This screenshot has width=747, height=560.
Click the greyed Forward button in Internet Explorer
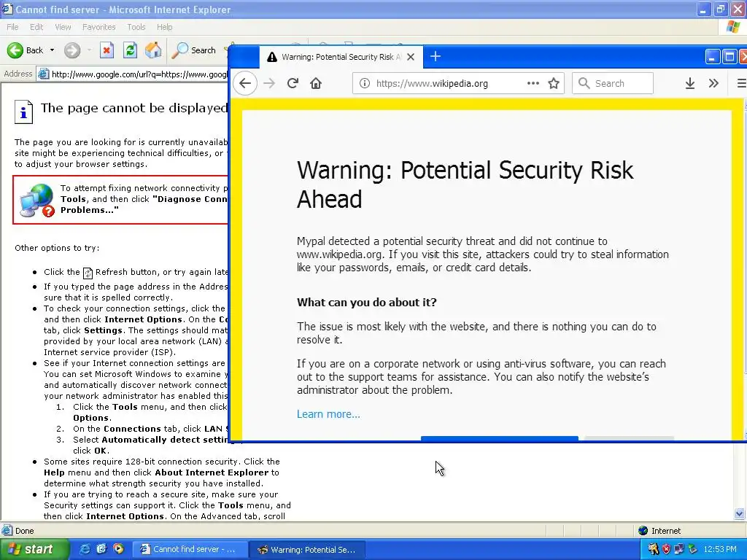tap(72, 50)
